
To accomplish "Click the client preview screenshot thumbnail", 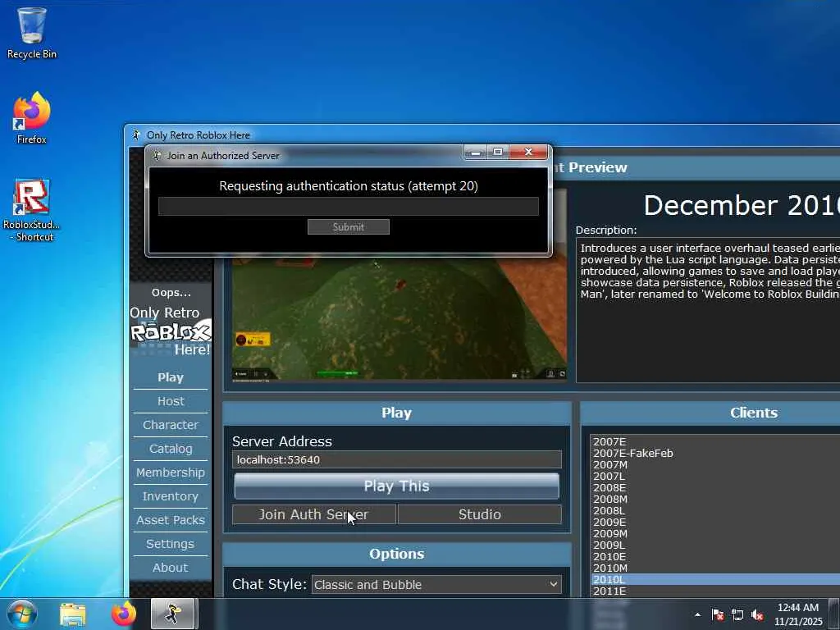I will pyautogui.click(x=399, y=319).
